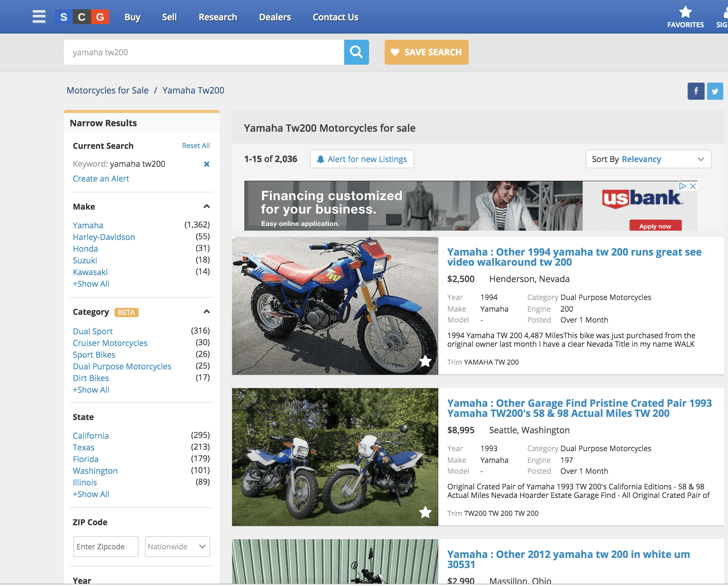The image size is (728, 586).
Task: Open the hamburger menu icon
Action: [x=39, y=17]
